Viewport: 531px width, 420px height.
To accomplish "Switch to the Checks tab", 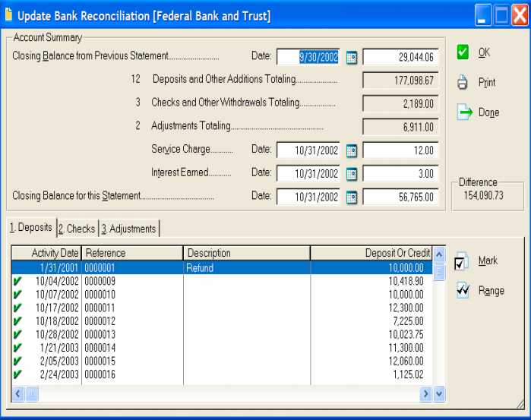I will pyautogui.click(x=77, y=229).
